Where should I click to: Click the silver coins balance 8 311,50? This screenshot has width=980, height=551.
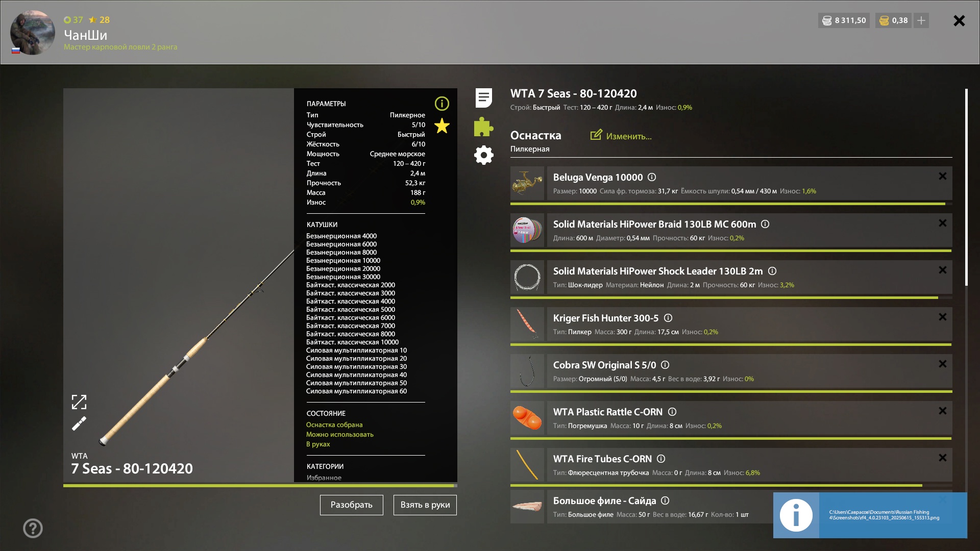tap(844, 20)
